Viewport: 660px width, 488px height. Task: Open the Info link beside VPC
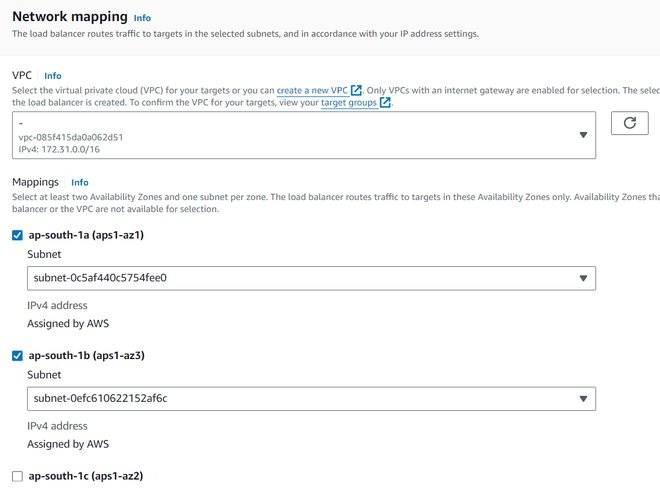[x=53, y=76]
